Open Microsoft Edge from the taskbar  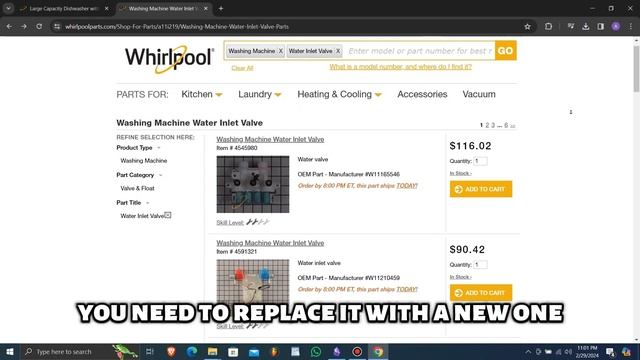[192, 351]
